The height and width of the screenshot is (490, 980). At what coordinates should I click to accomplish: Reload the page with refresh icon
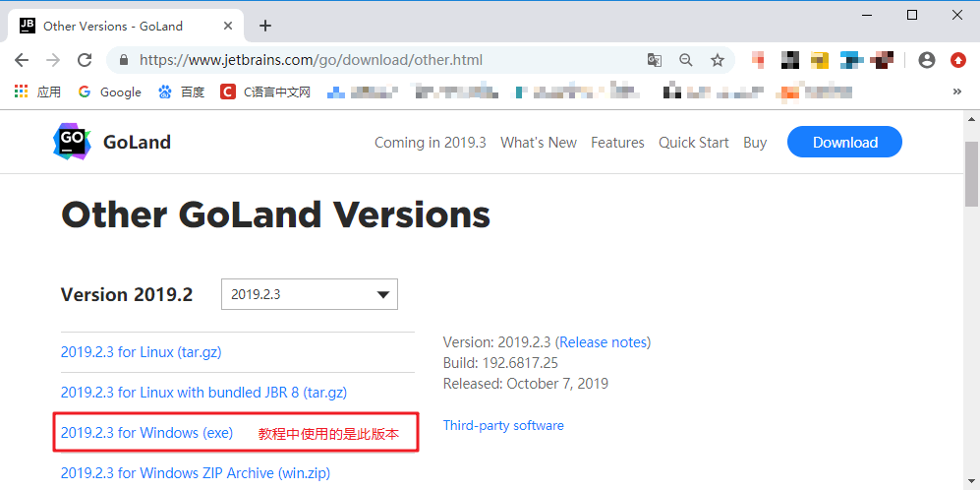pyautogui.click(x=85, y=60)
